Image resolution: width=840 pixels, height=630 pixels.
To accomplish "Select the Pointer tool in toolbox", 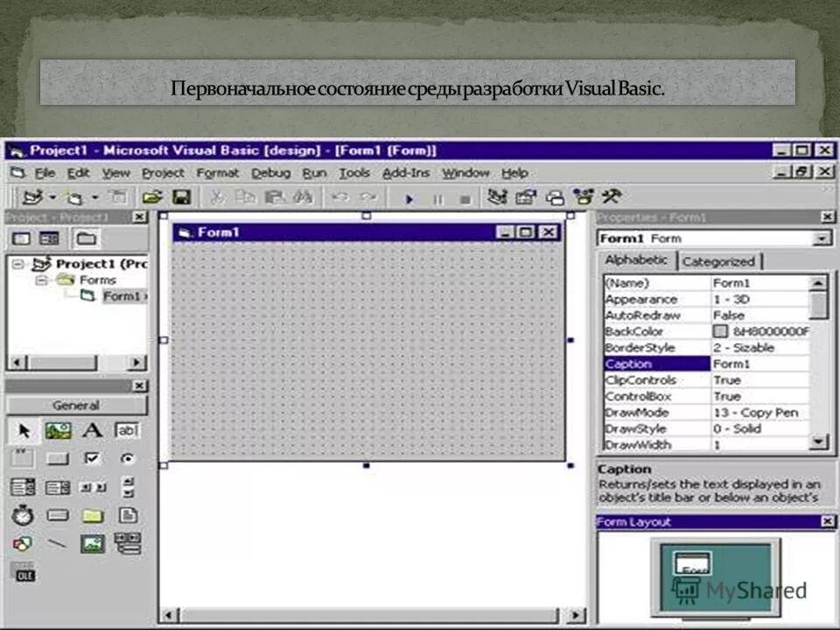I will pyautogui.click(x=24, y=430).
